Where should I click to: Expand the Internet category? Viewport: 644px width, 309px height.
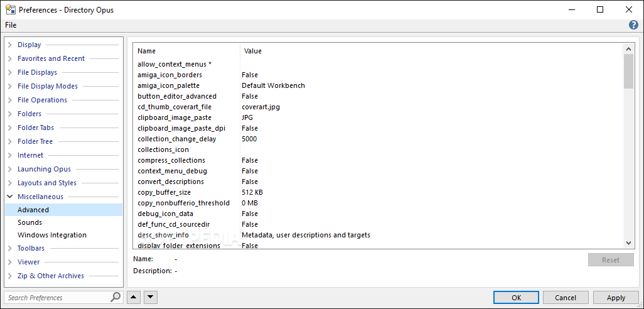coord(10,155)
